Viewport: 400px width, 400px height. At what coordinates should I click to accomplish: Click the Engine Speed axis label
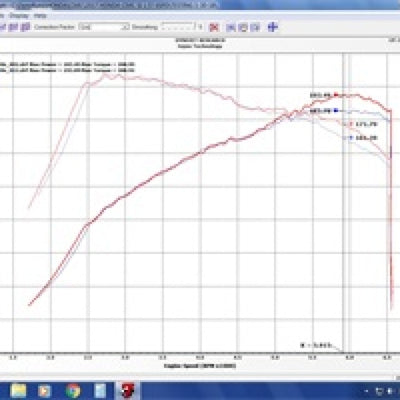[200, 366]
